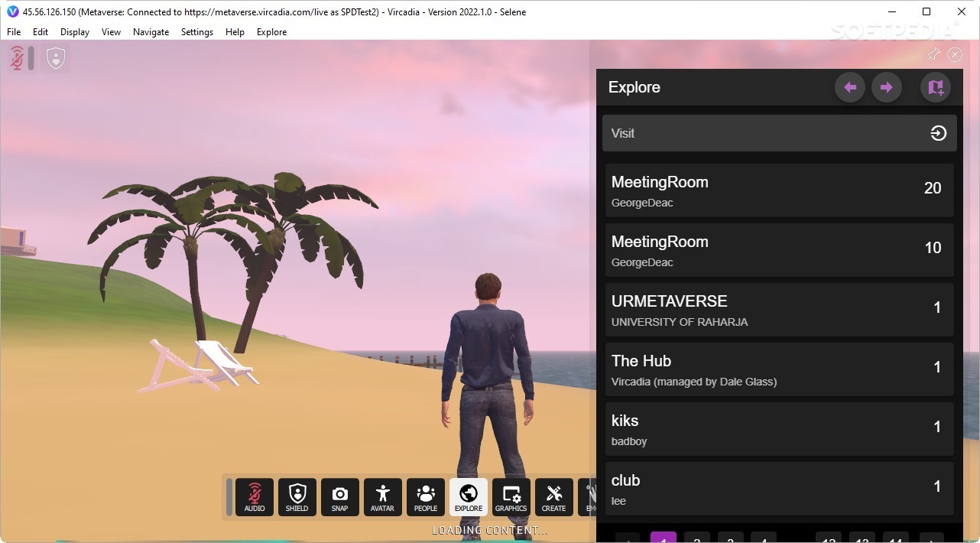The width and height of the screenshot is (980, 543).
Task: Select MeetingRoom entry with 10 users
Action: click(x=780, y=250)
